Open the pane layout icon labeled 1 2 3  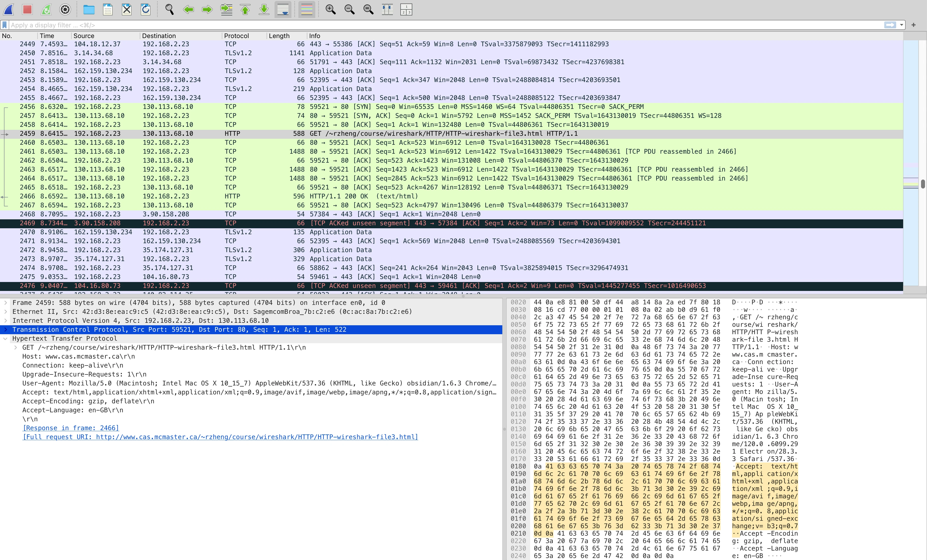point(406,9)
